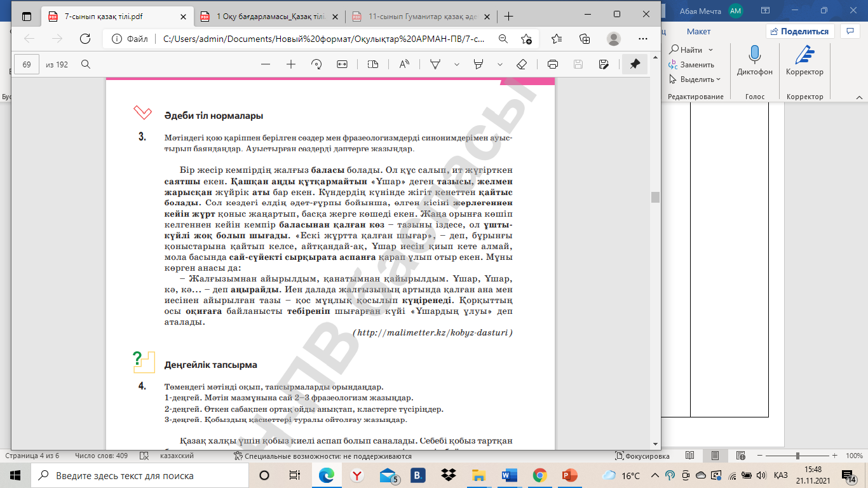This screenshot has width=868, height=488.
Task: Select the PDF Draw pen tool
Action: coord(436,64)
